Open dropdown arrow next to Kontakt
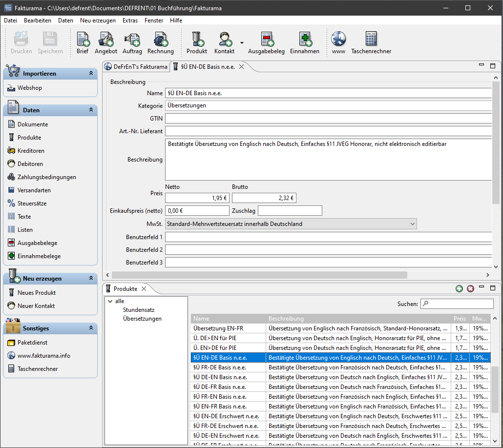This screenshot has height=448, width=503. pyautogui.click(x=242, y=42)
